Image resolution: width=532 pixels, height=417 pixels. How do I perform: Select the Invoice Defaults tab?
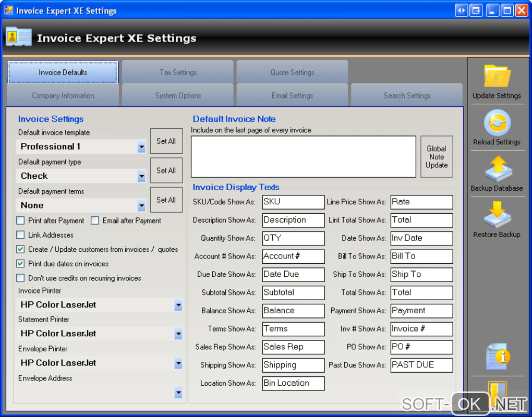tap(63, 72)
